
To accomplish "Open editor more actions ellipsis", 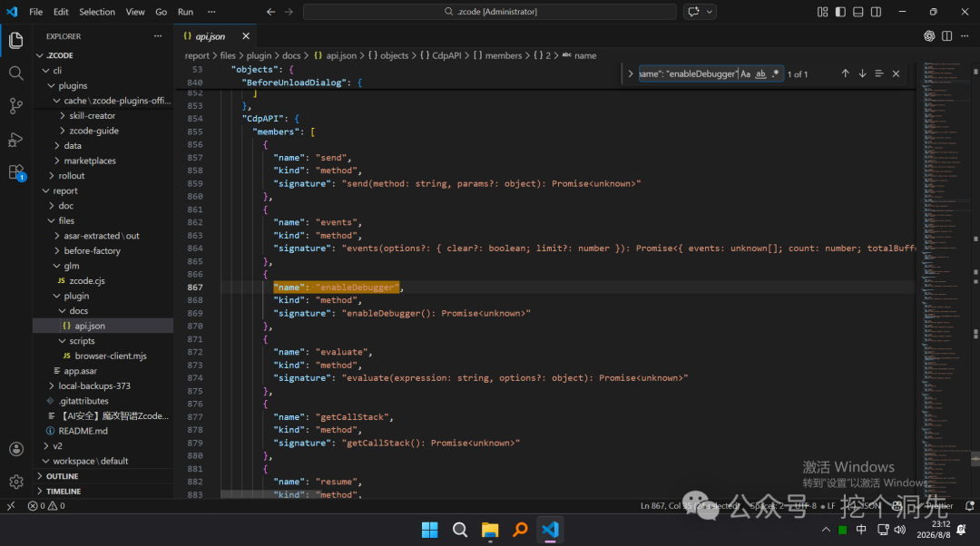I will pyautogui.click(x=965, y=36).
